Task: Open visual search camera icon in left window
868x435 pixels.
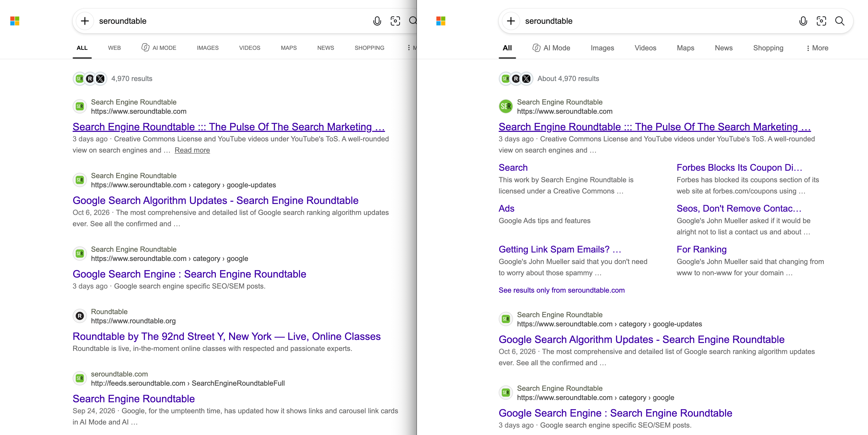Action: point(395,21)
